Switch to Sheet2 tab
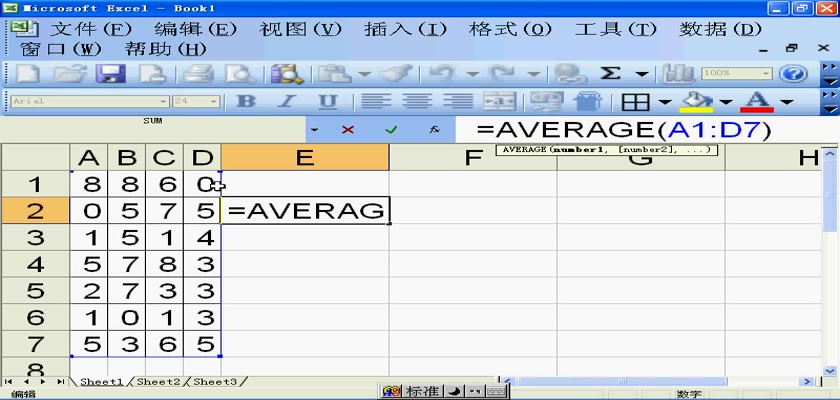This screenshot has height=400, width=840. click(159, 382)
